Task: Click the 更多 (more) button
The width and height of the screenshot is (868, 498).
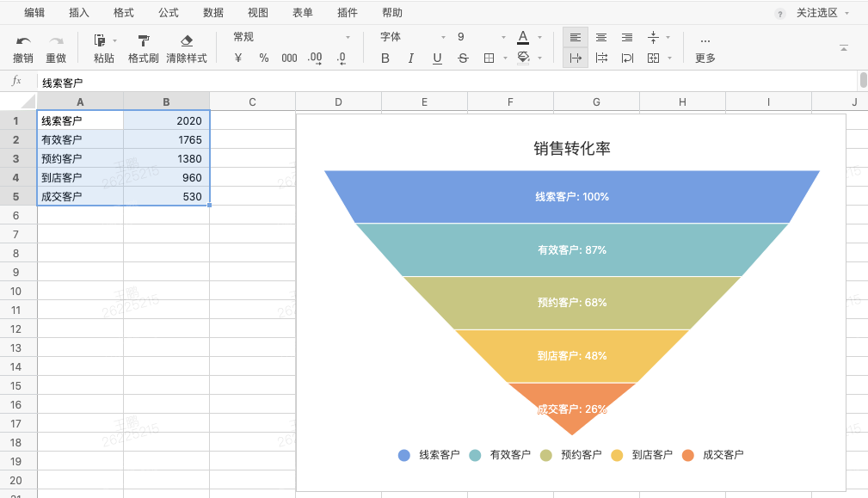Action: [705, 49]
